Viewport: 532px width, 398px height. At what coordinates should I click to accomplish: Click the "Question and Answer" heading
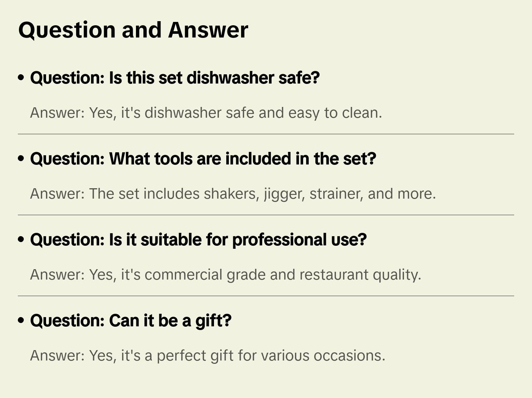coord(133,30)
